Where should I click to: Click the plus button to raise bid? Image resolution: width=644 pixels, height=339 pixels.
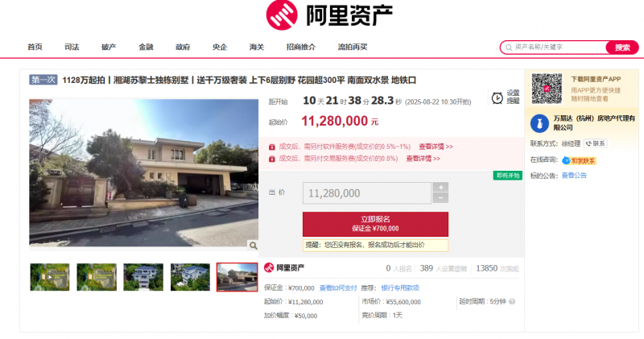pyautogui.click(x=440, y=188)
